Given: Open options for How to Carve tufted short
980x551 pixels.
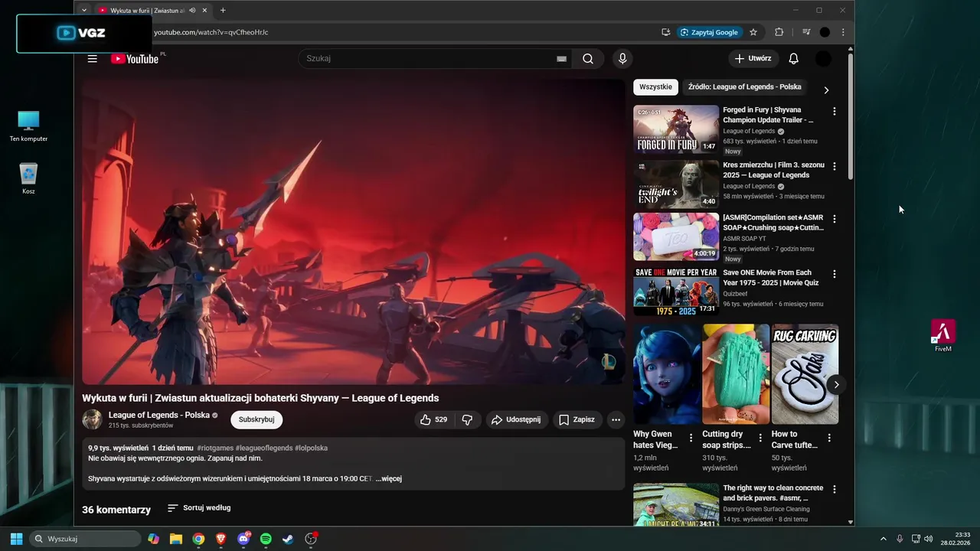Looking at the screenshot, I should coord(829,438).
